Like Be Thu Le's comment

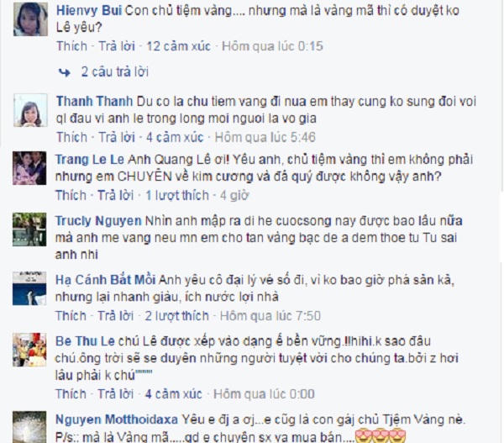tap(71, 393)
